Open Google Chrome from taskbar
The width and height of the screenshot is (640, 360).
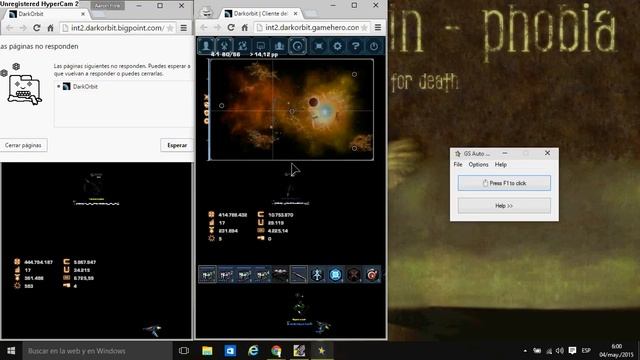(276, 351)
